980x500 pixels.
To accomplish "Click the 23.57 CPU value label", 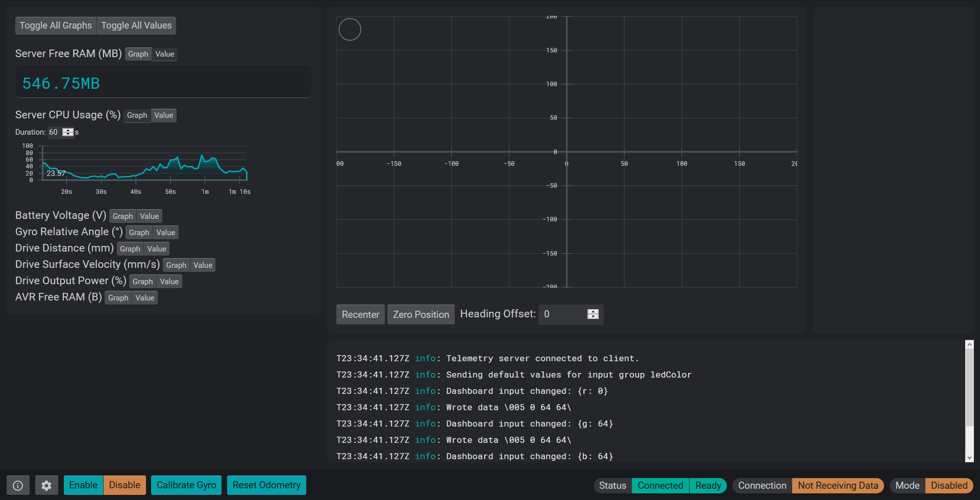I will [x=56, y=173].
